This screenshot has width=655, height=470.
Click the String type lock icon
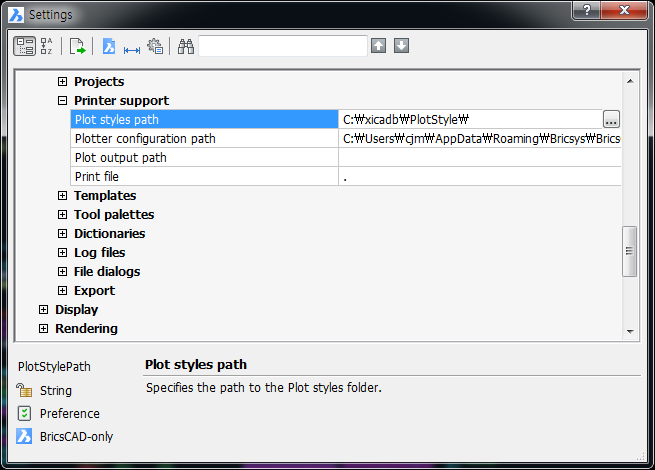point(24,390)
